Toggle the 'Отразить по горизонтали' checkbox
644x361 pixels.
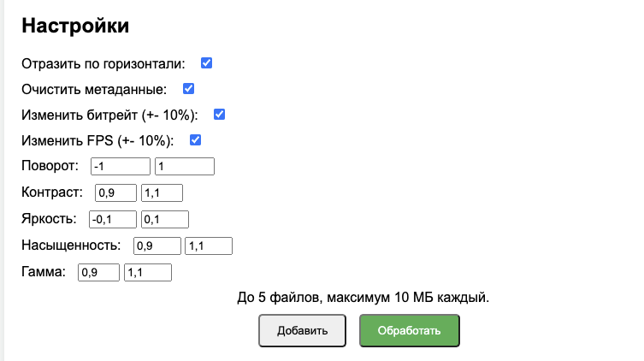click(206, 63)
